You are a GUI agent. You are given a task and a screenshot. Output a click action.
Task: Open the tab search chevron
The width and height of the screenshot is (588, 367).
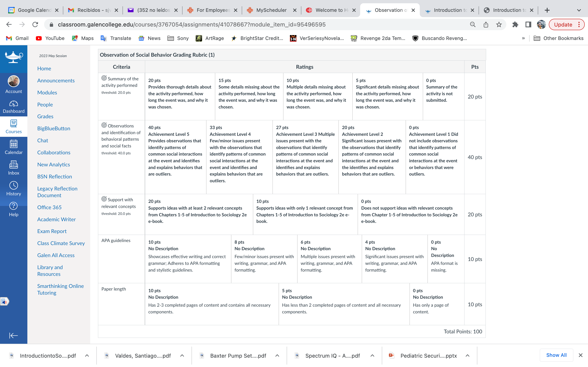point(579,10)
